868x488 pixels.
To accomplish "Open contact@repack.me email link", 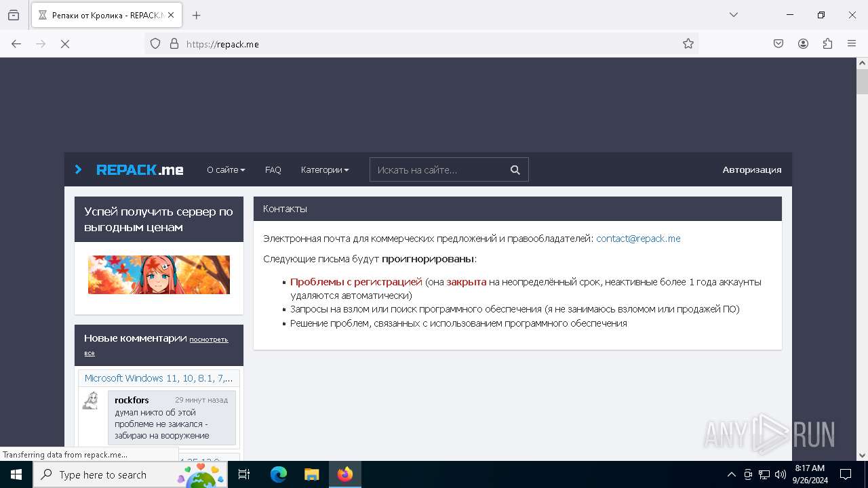I will [x=638, y=239].
